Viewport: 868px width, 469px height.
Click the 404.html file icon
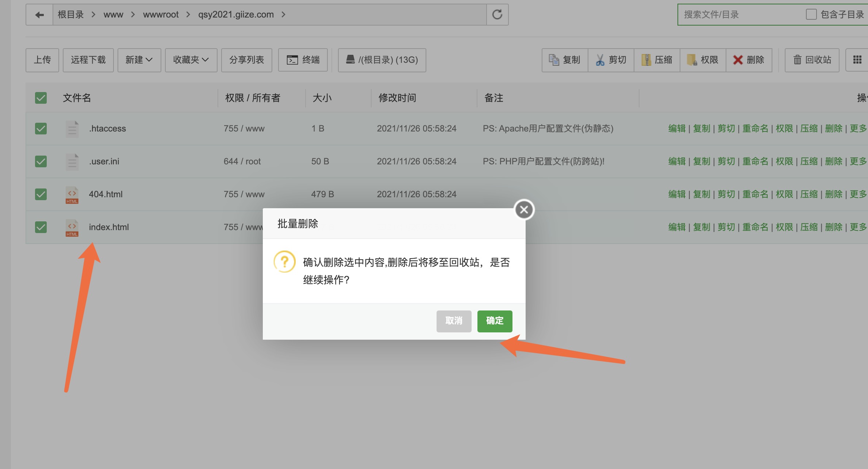(72, 195)
